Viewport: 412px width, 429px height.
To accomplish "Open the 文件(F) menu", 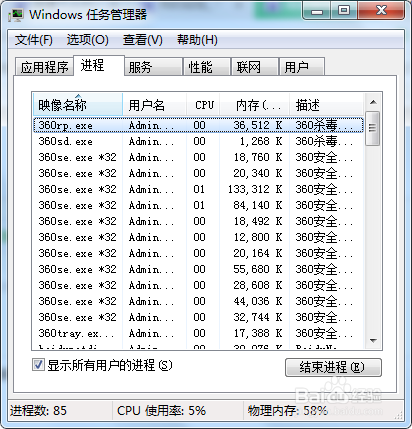I will [x=34, y=40].
